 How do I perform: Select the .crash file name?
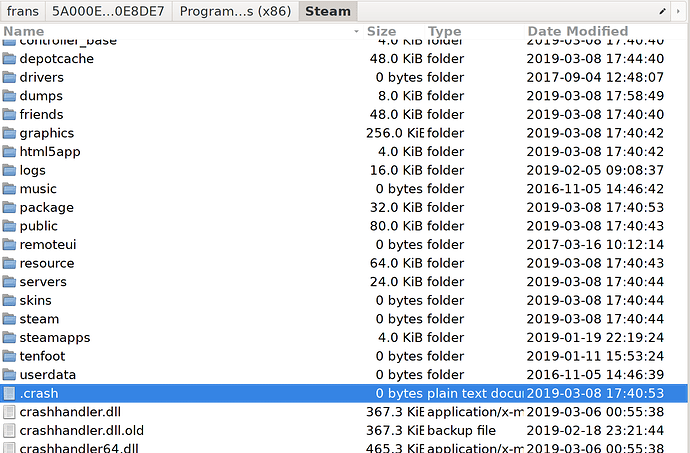[x=39, y=393]
